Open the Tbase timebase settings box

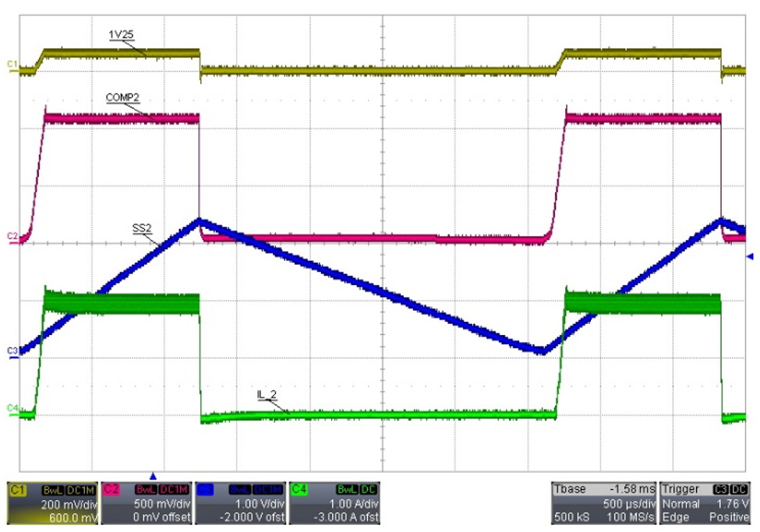click(x=603, y=504)
